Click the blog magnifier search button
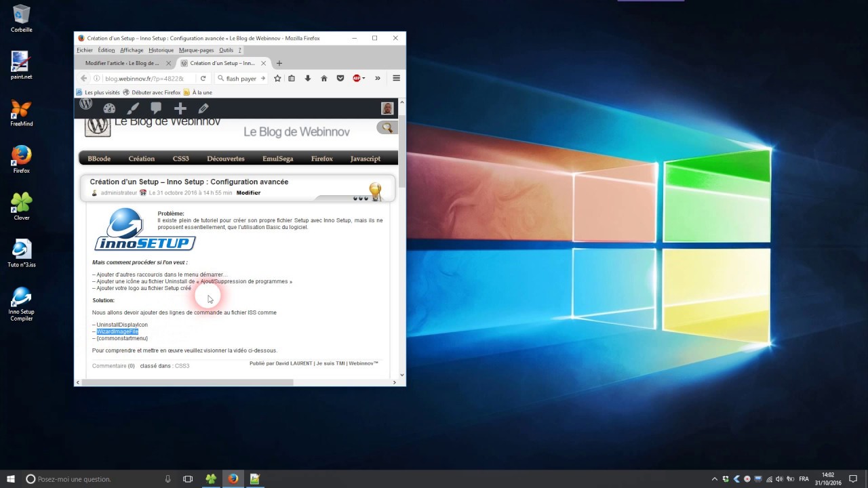868x488 pixels. pos(387,127)
